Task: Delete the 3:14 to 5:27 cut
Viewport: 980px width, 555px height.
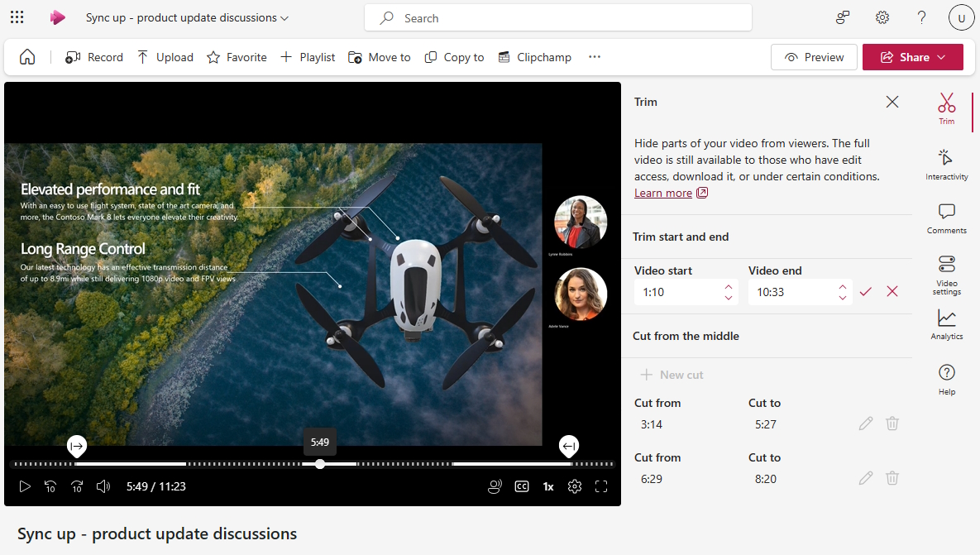Action: pos(892,423)
